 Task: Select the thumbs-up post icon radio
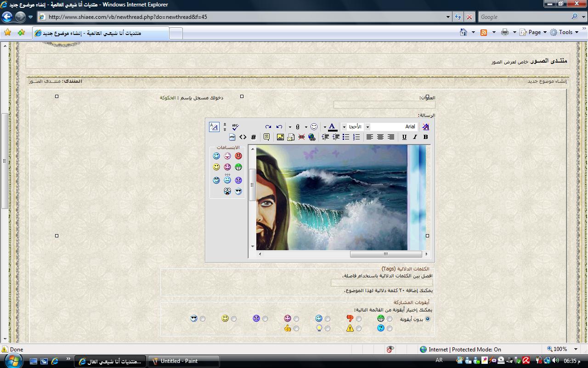(296, 328)
